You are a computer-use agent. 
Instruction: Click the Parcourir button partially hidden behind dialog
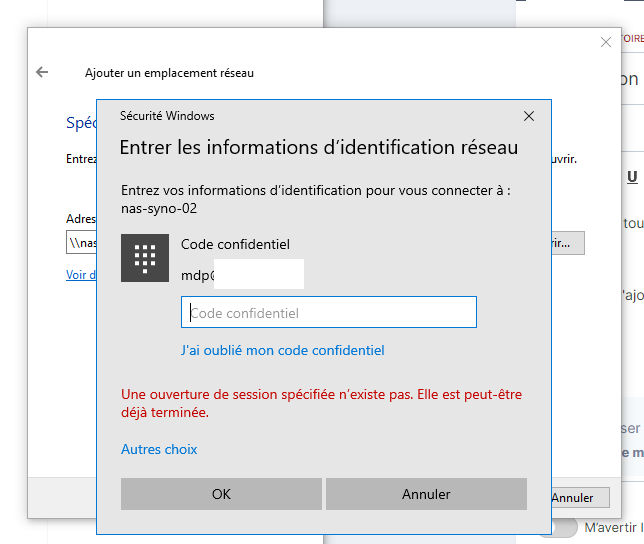[x=568, y=243]
